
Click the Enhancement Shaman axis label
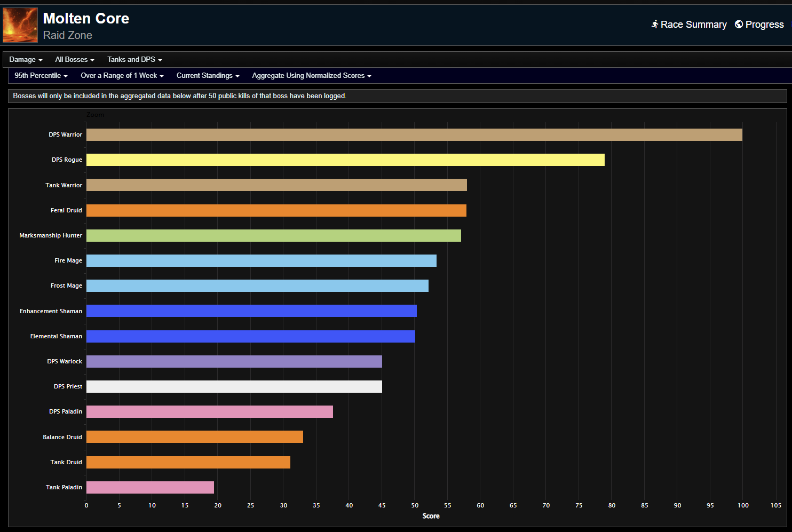pos(51,311)
